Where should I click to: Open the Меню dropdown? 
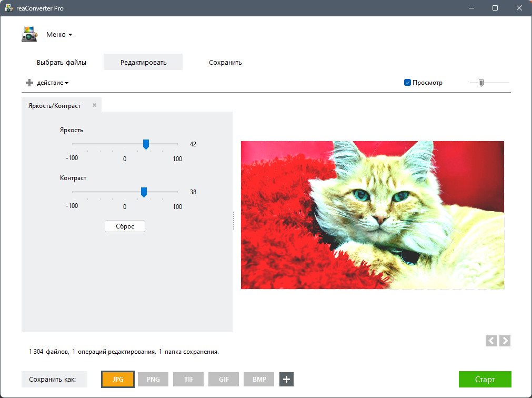click(59, 35)
